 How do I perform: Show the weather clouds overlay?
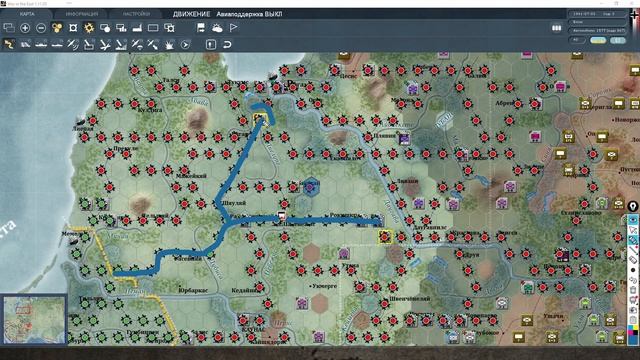tap(217, 28)
